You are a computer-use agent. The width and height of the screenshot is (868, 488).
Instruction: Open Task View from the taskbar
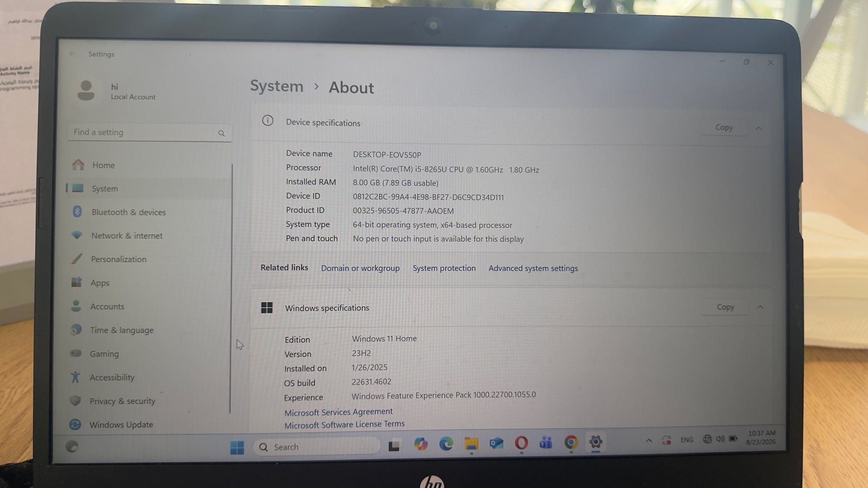394,446
